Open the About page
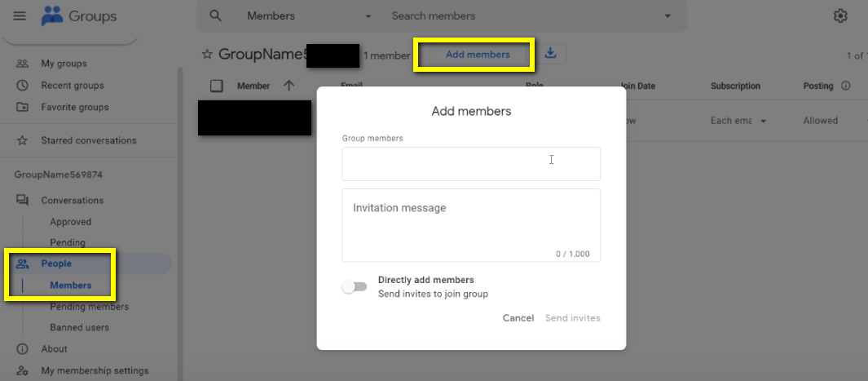The image size is (868, 381). click(55, 349)
